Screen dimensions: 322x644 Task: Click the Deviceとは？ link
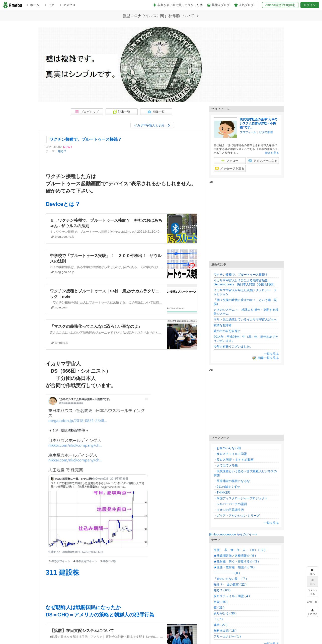(x=62, y=204)
